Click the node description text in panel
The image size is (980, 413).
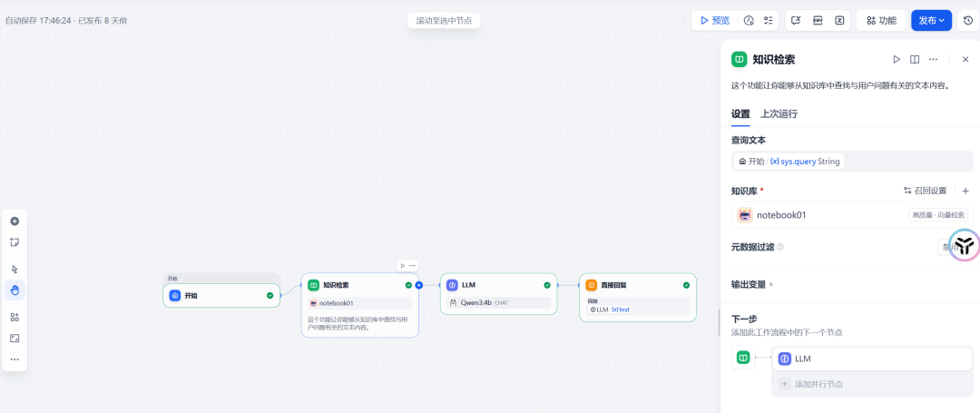840,86
